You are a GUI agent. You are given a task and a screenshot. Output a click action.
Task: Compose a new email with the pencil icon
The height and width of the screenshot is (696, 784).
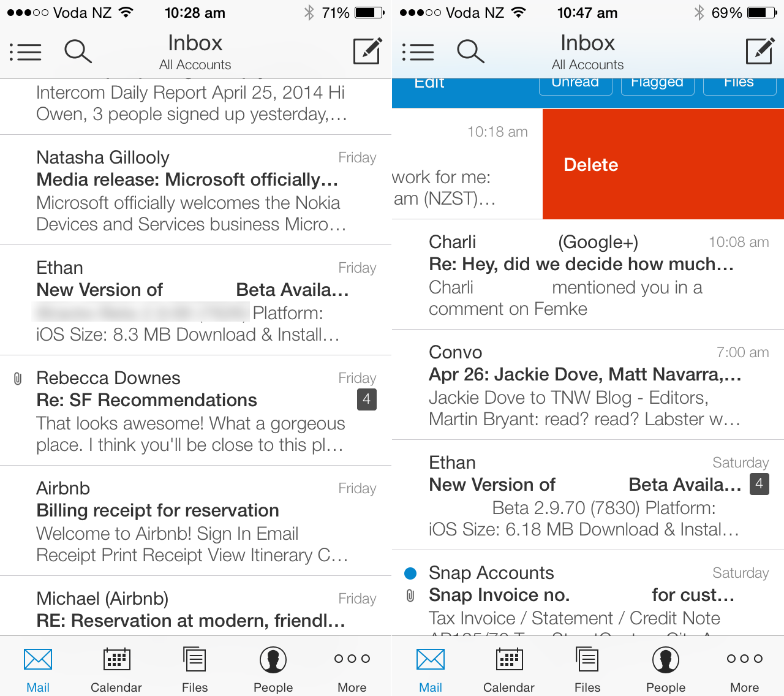(x=367, y=52)
